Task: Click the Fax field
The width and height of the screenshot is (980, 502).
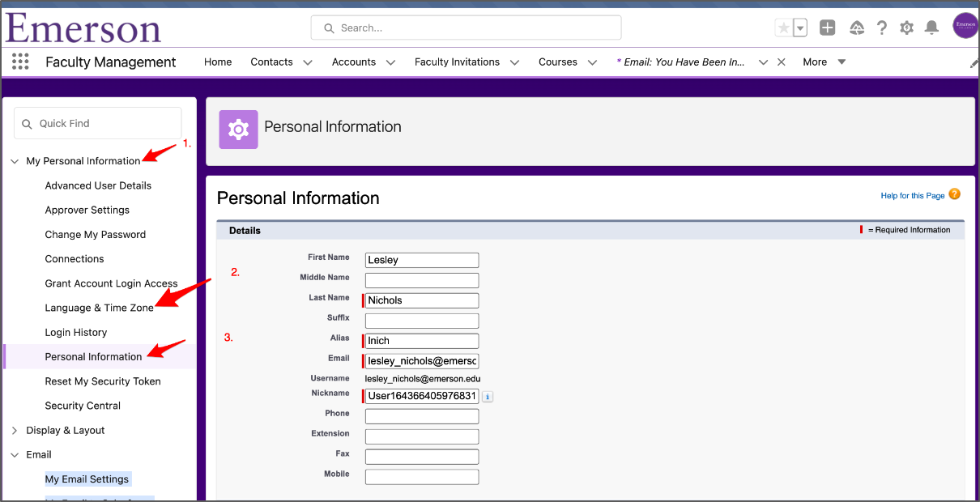Action: [422, 457]
